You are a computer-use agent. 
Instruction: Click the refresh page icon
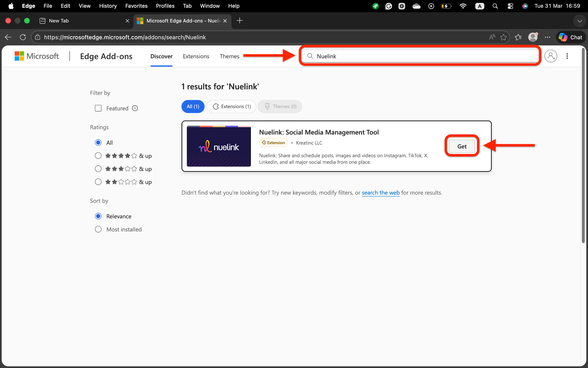coord(23,37)
